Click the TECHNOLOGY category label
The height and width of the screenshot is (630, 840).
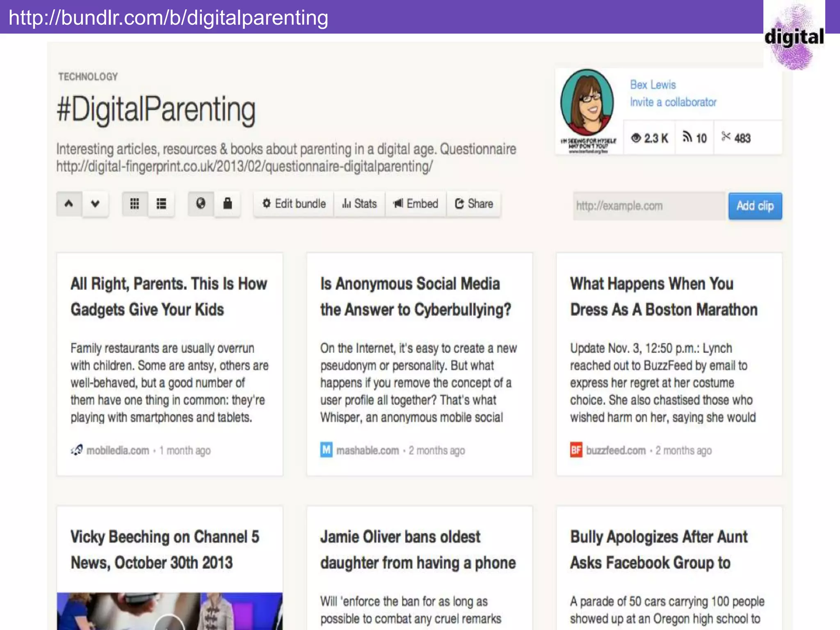88,77
